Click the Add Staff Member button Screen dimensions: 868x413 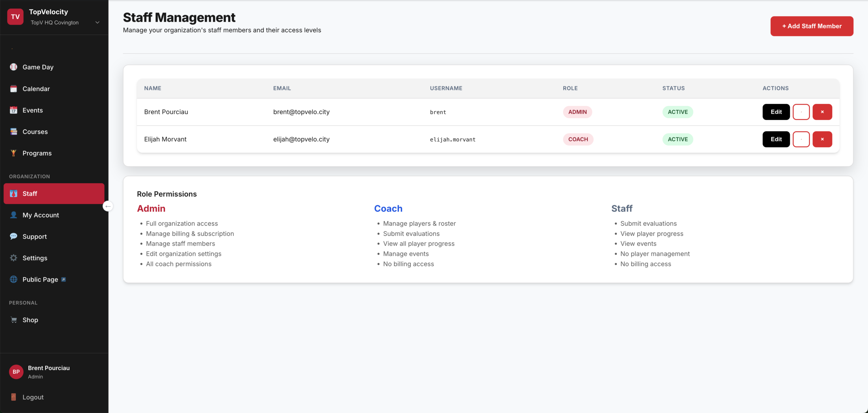(x=812, y=26)
